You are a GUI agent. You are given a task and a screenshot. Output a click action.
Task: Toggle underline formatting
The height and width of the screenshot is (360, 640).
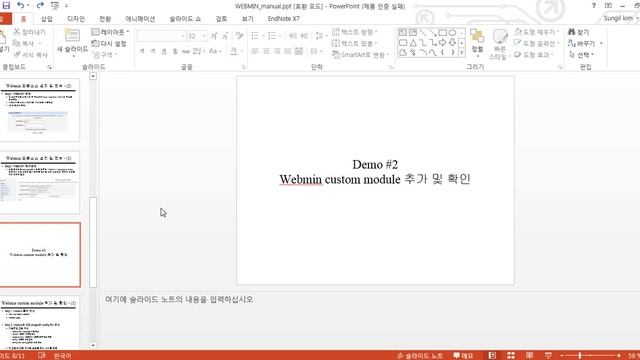coord(164,51)
